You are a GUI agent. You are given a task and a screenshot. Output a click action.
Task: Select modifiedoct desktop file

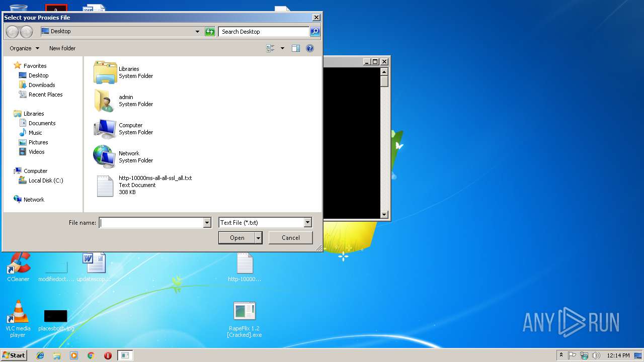tap(56, 270)
